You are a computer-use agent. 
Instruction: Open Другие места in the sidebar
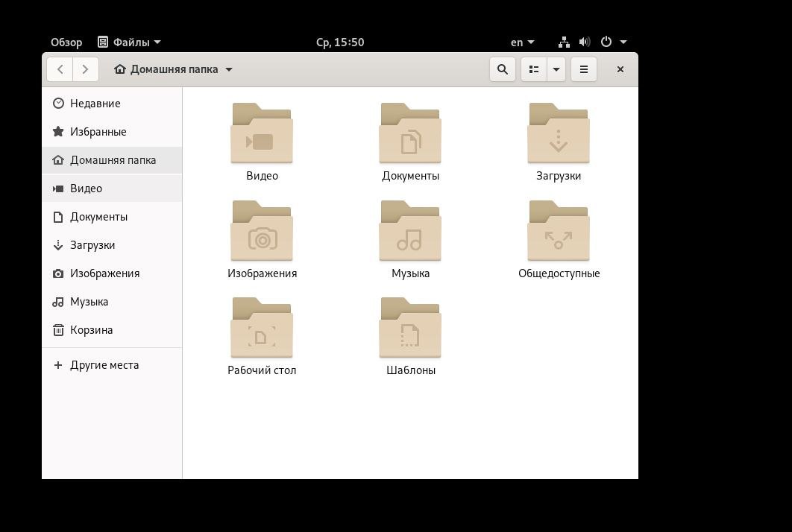(112, 365)
